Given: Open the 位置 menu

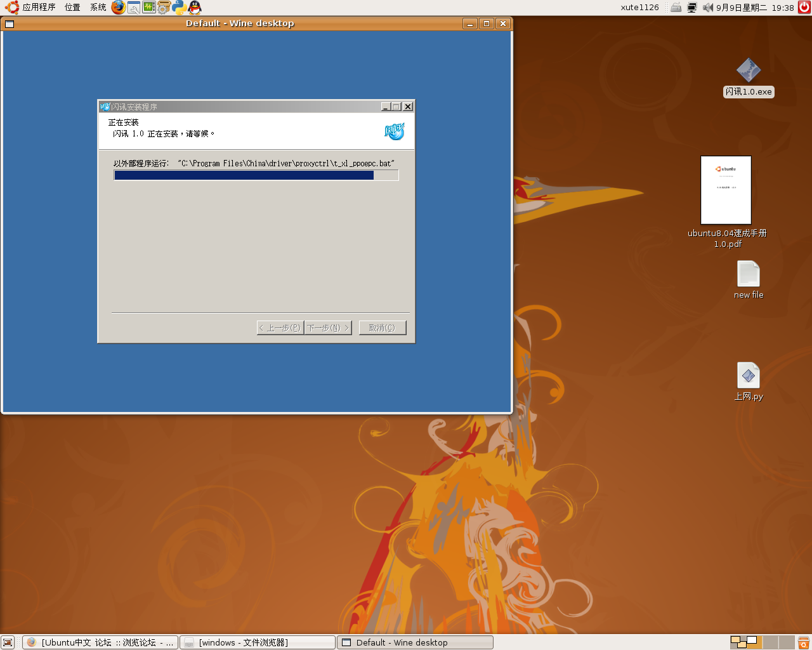Looking at the screenshot, I should [x=72, y=8].
